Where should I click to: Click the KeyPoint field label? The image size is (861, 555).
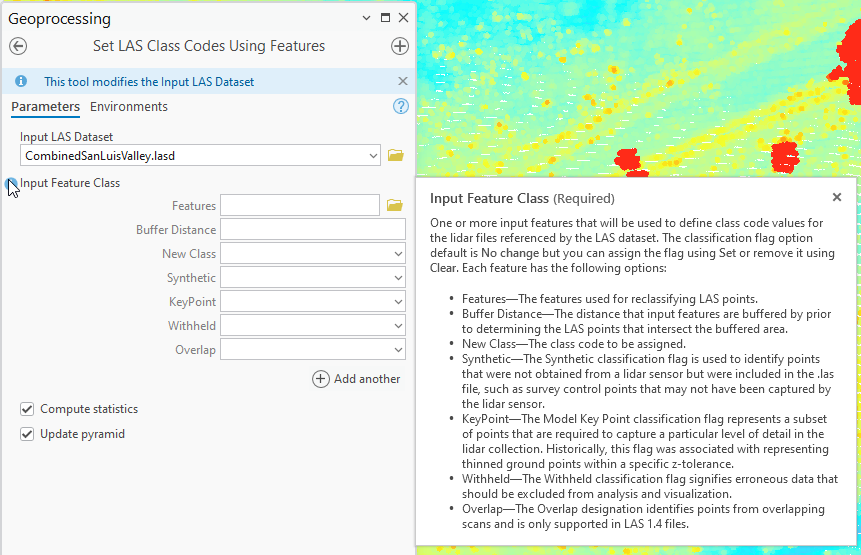pyautogui.click(x=192, y=302)
